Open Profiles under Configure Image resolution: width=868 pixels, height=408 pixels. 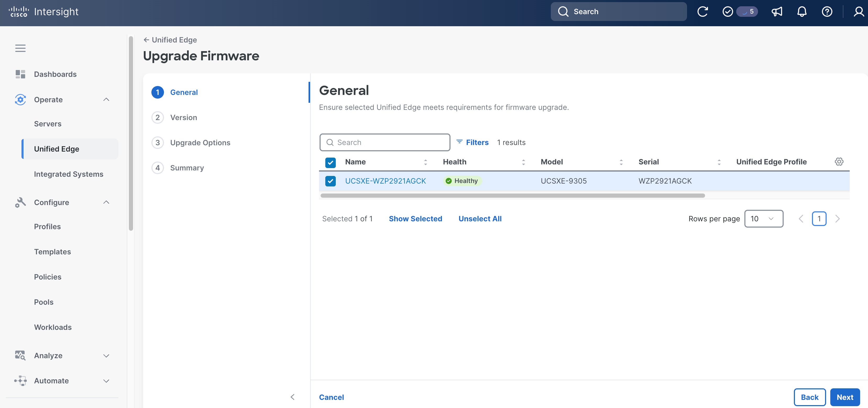47,227
